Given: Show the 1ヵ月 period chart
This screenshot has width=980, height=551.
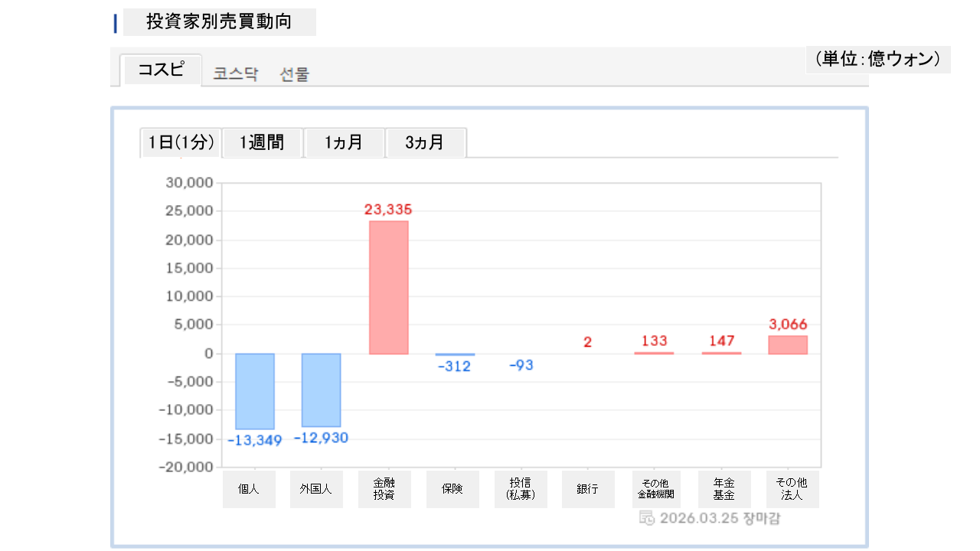Looking at the screenshot, I should [344, 142].
